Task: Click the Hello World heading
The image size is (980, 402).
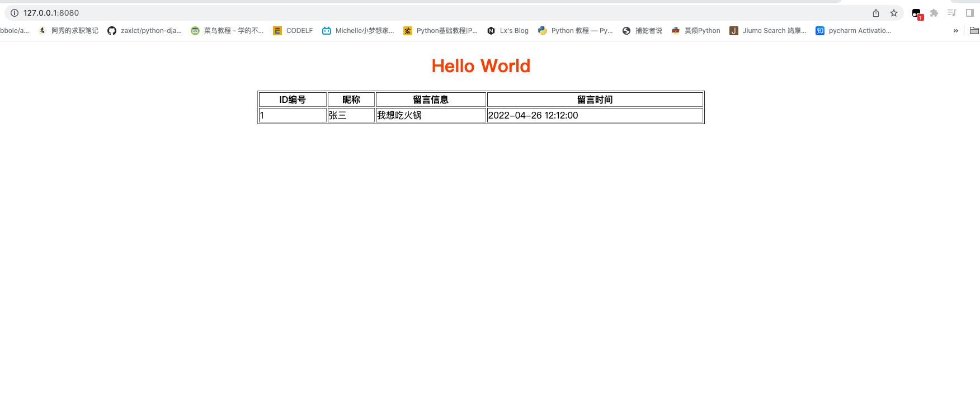Action: pyautogui.click(x=481, y=66)
